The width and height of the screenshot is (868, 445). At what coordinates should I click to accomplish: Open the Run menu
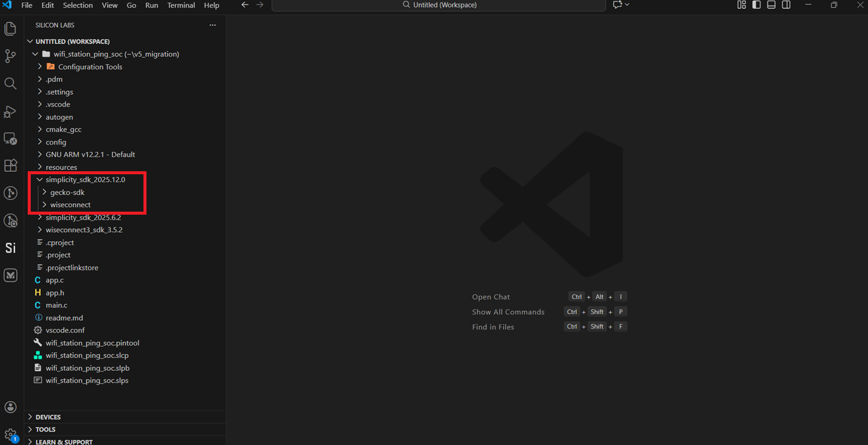point(151,5)
